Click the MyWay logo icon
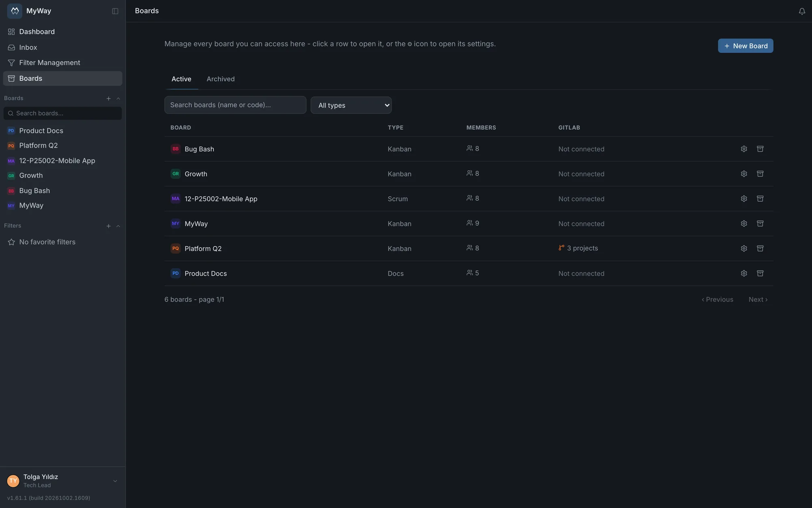The image size is (812, 508). point(15,11)
